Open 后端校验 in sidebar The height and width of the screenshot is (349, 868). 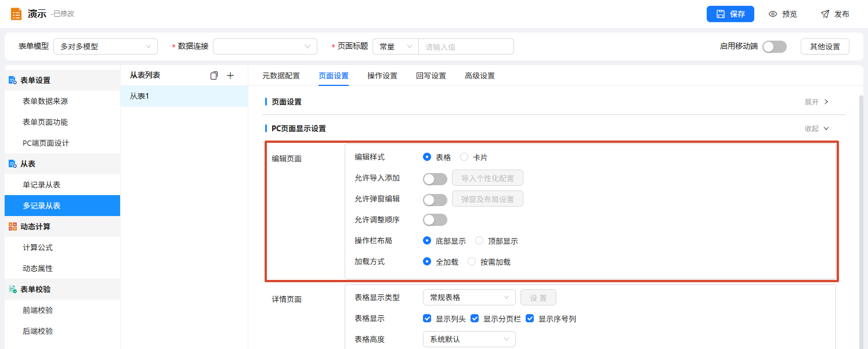62,331
